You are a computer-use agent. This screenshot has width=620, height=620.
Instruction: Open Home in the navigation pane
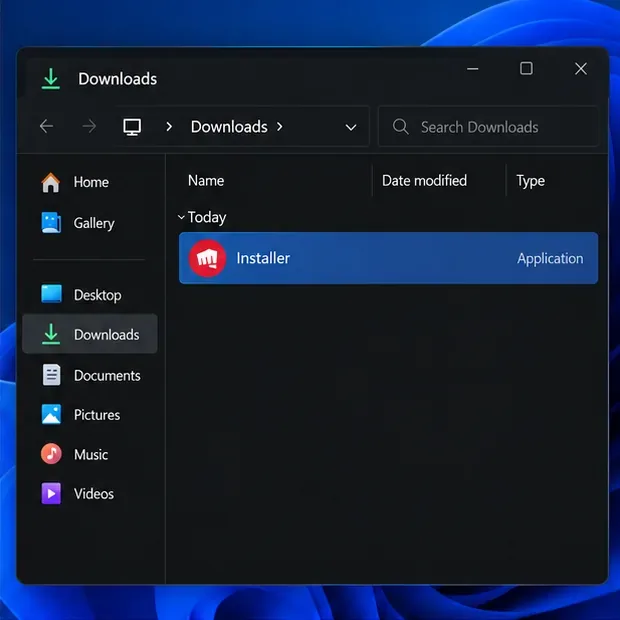click(91, 182)
